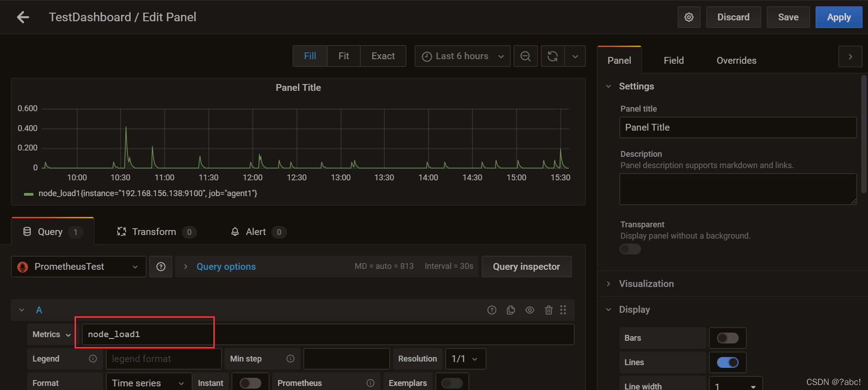Viewport: 868px width, 390px height.
Task: Open the data source help icon
Action: pos(161,267)
